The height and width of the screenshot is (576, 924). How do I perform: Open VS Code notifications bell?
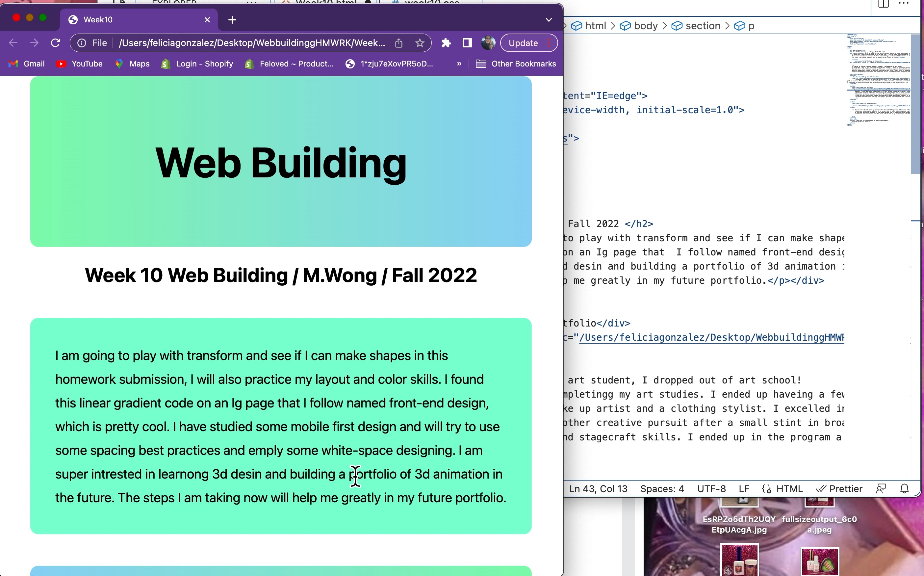coord(904,488)
